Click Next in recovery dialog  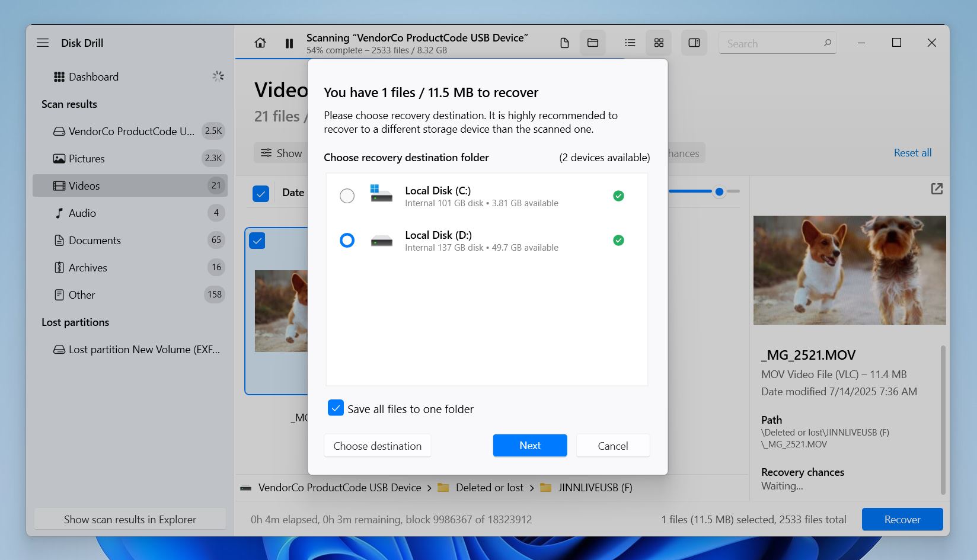[530, 446]
